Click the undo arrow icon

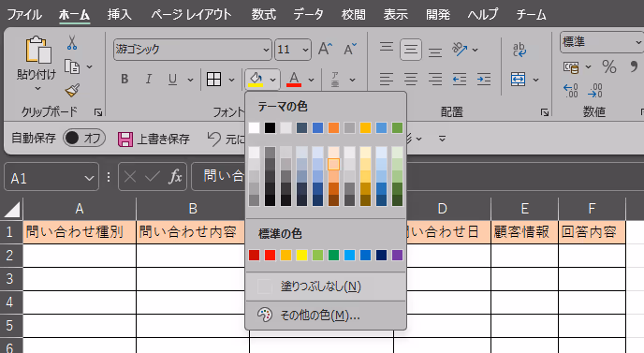pyautogui.click(x=213, y=139)
